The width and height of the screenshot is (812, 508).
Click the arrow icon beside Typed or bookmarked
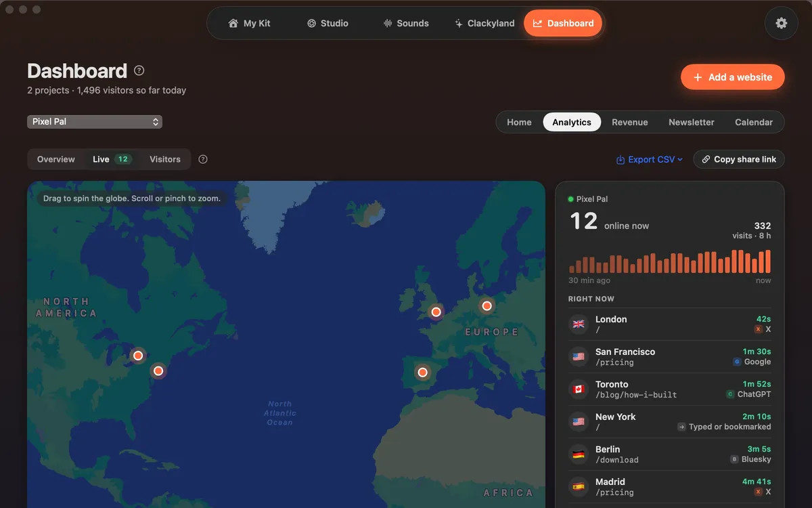(681, 427)
